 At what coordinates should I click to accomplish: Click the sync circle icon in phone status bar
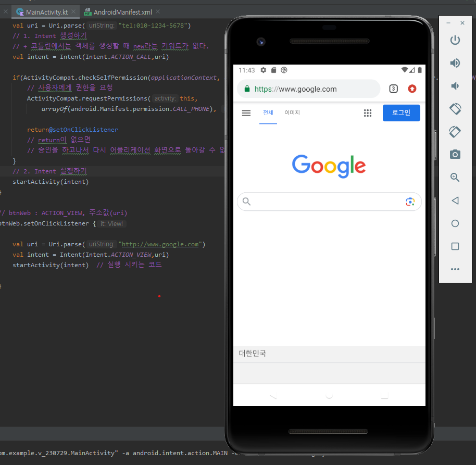coord(284,70)
